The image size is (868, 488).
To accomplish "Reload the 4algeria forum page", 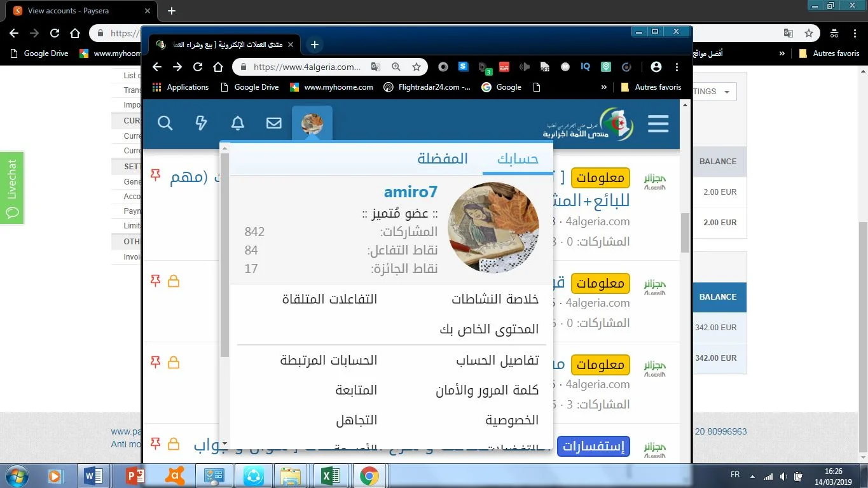I will click(198, 67).
